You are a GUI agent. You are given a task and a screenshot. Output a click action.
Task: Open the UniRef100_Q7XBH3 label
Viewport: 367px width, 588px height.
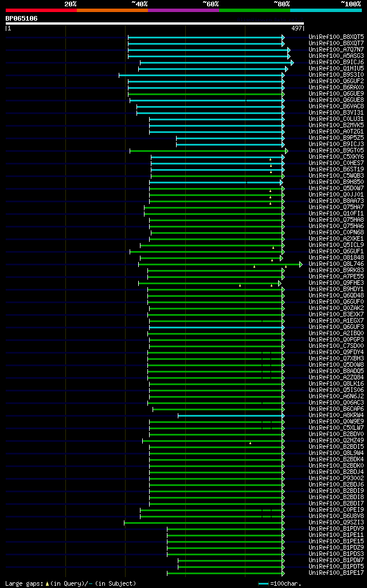click(x=336, y=359)
